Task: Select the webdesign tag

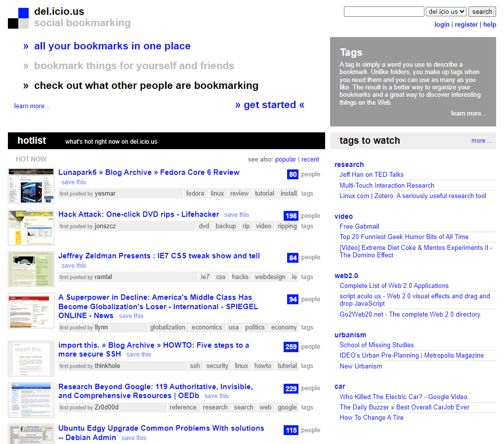Action: tap(270, 277)
